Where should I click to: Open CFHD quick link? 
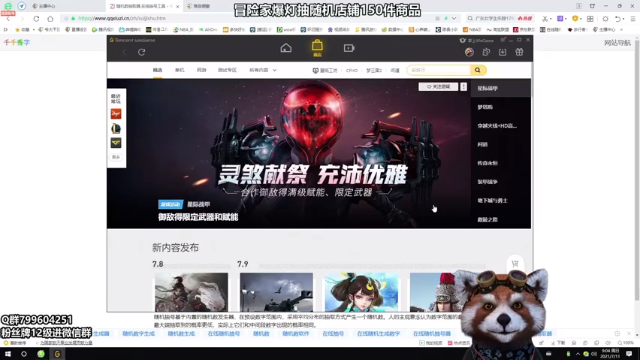coord(352,70)
